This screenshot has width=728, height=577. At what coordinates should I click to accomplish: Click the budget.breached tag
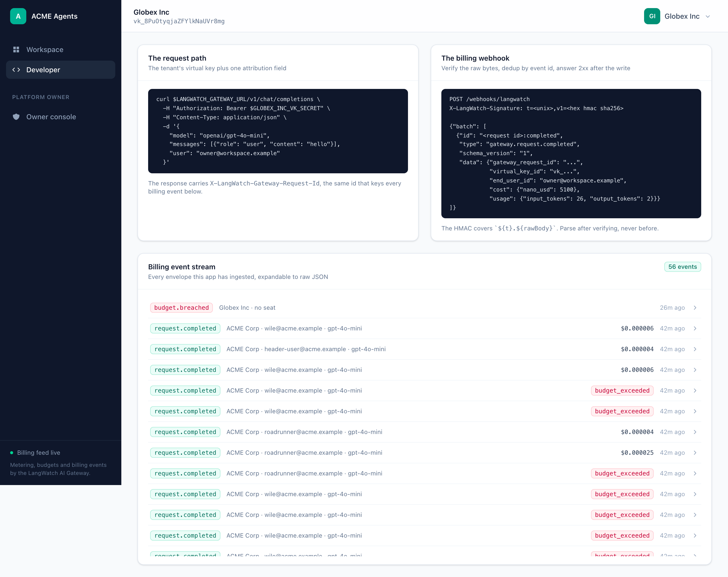pos(181,308)
